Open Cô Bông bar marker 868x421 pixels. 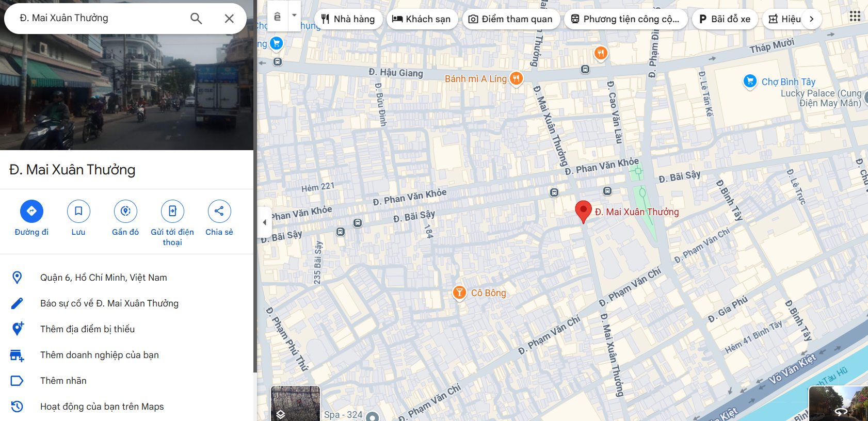tap(459, 293)
